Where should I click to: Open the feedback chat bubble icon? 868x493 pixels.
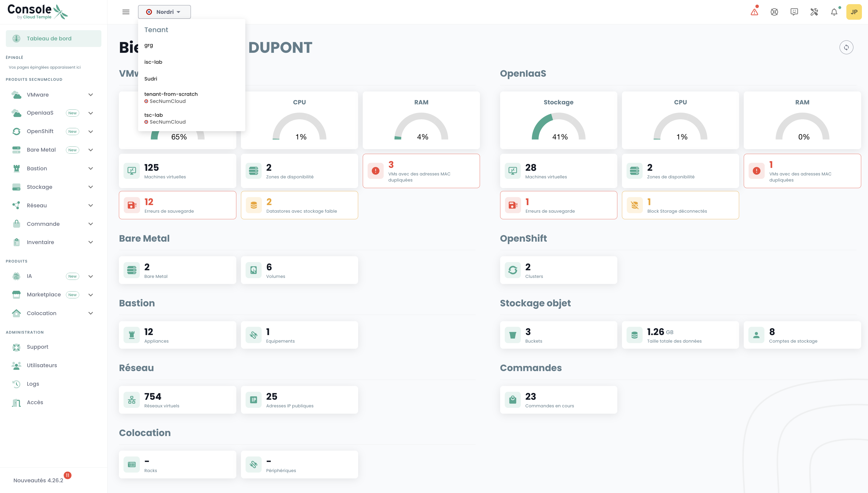coord(794,12)
